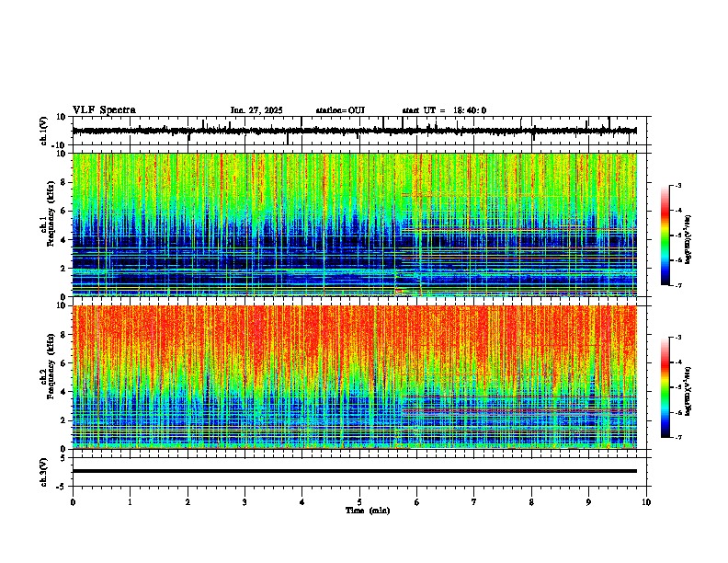
Task: Click the ch.3(V) axis label
Action: pos(44,472)
